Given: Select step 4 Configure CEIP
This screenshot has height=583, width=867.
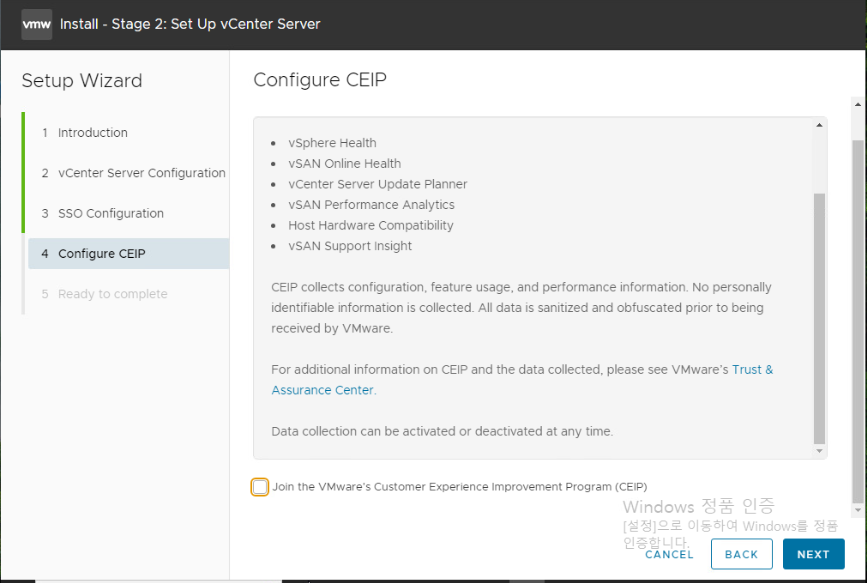Looking at the screenshot, I should point(101,254).
